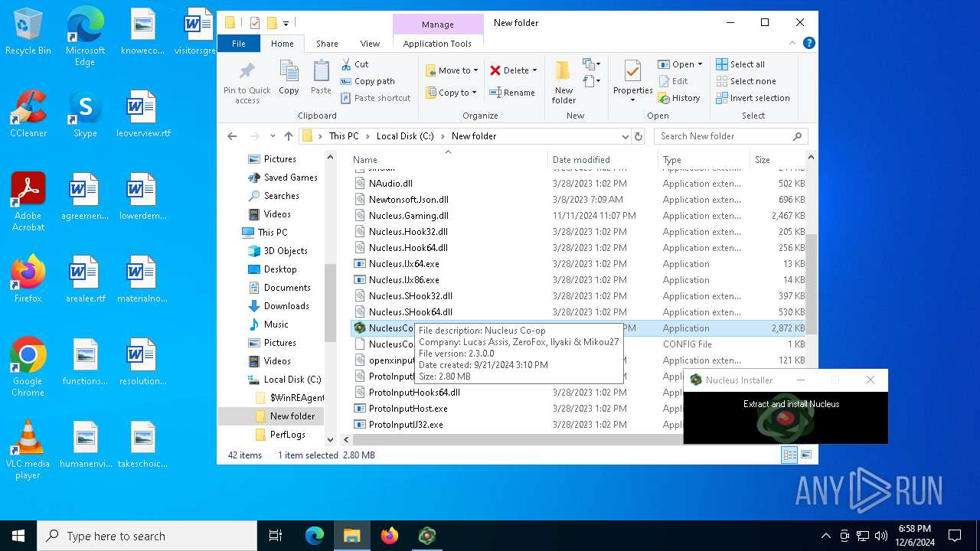
Task: Open the Task View taskbar button
Action: tap(276, 536)
